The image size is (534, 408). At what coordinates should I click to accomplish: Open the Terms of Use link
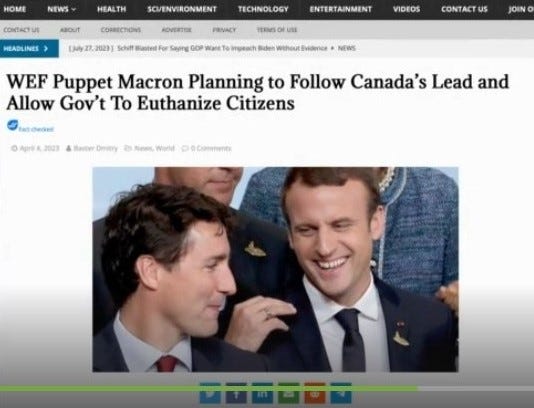277,30
